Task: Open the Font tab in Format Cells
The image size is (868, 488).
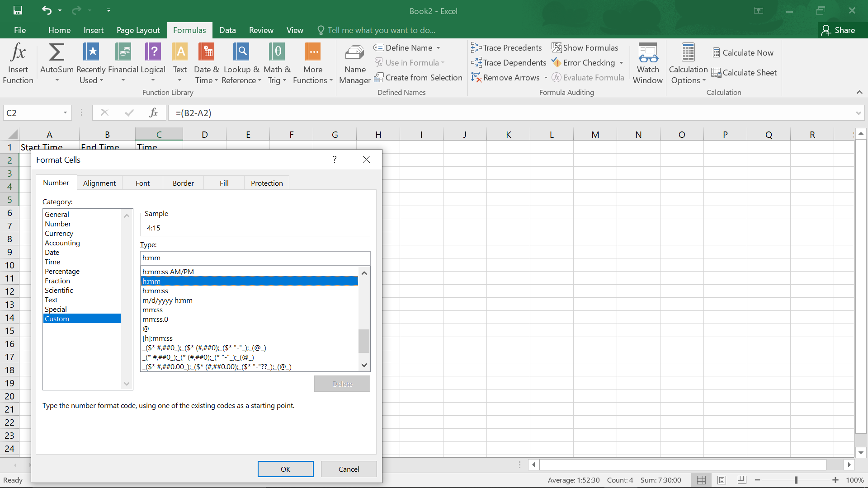Action: tap(142, 183)
